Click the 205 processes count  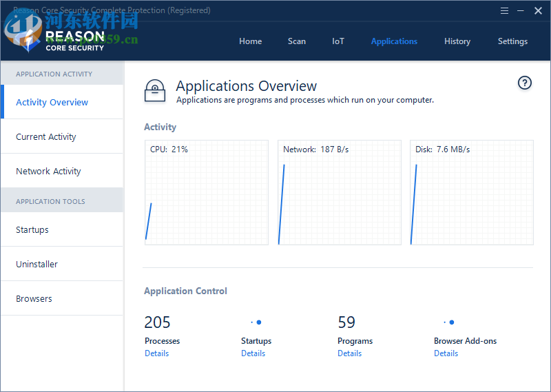coord(157,322)
